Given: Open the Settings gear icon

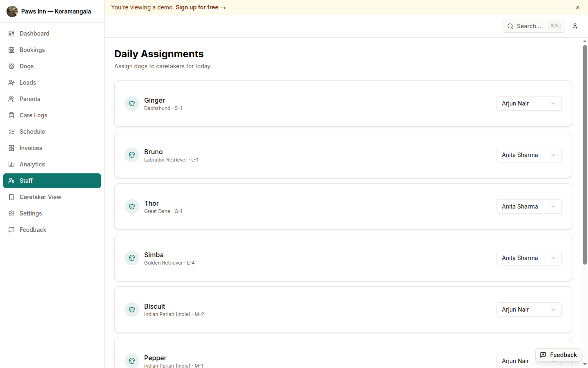Looking at the screenshot, I should click(11, 213).
